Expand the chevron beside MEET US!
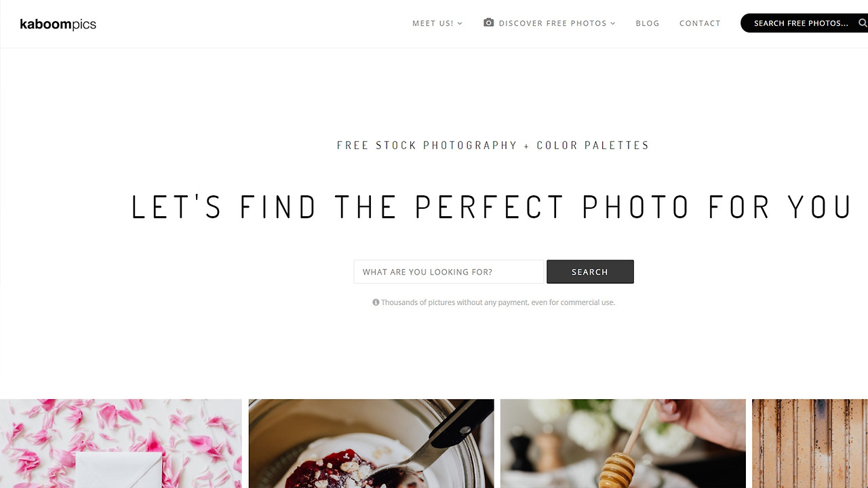Image resolution: width=868 pixels, height=488 pixels. coord(460,24)
